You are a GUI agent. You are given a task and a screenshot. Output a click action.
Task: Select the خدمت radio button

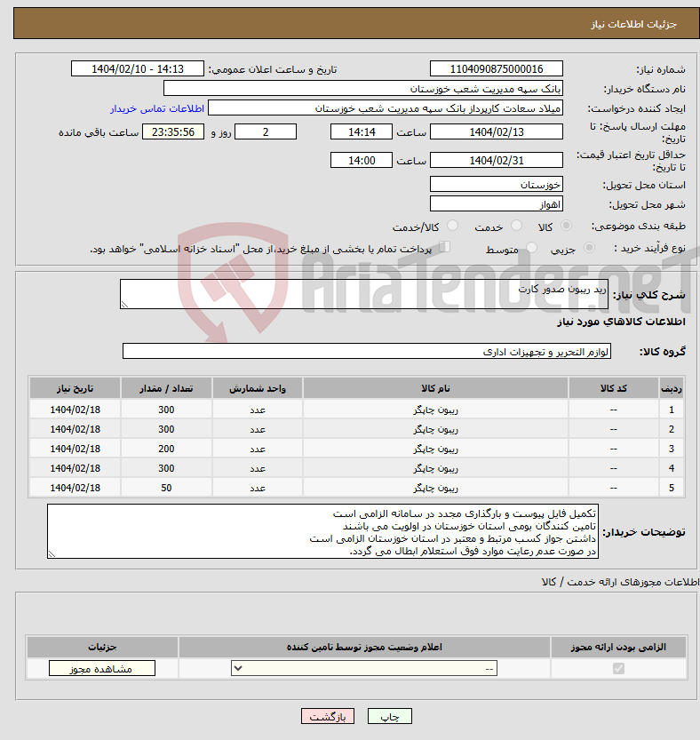pyautogui.click(x=517, y=226)
